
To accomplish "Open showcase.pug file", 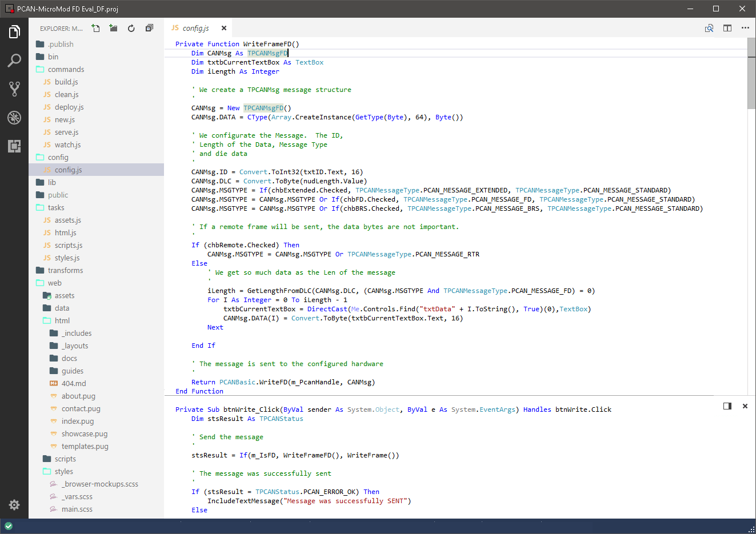I will tap(96, 433).
